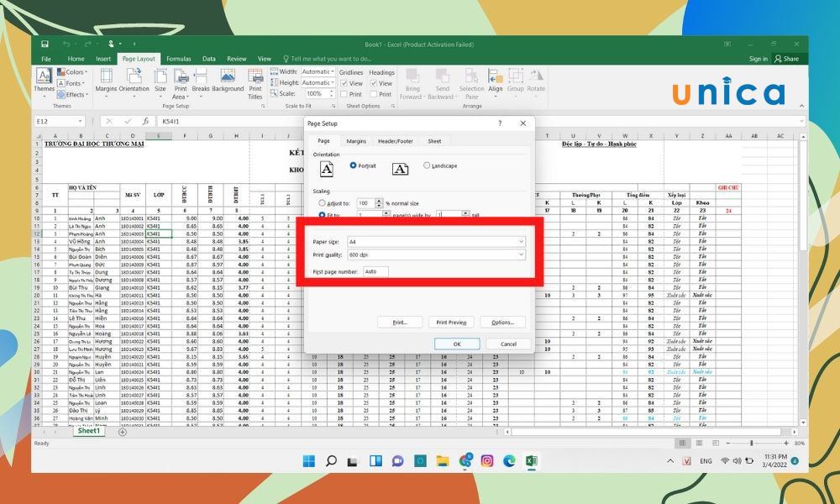
Task: Switch to Sheet tab in dialog
Action: pos(434,141)
